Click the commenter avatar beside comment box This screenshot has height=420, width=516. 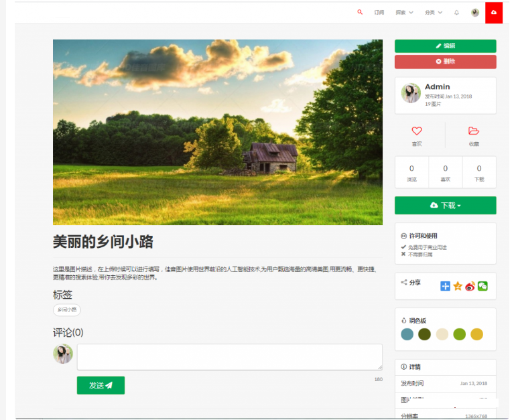pyautogui.click(x=63, y=354)
